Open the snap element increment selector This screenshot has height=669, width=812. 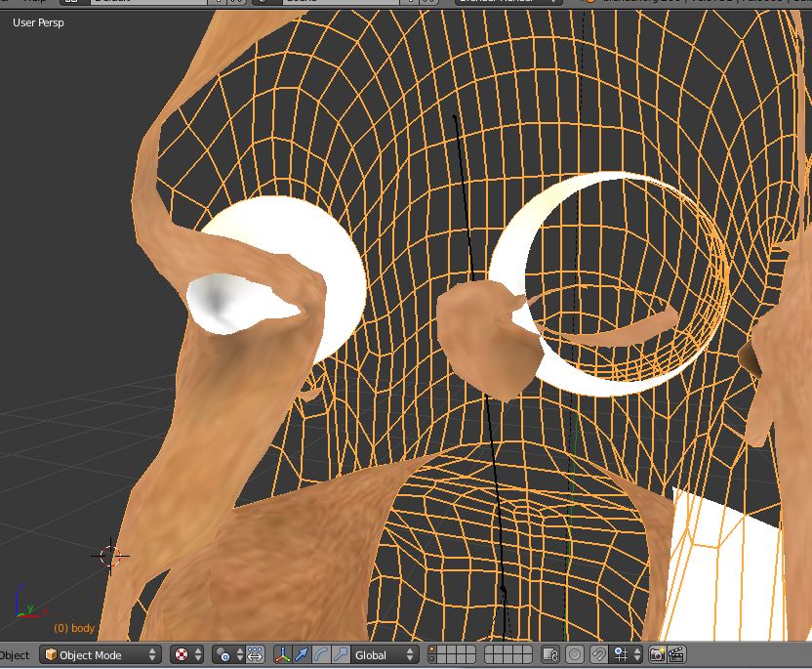pyautogui.click(x=626, y=655)
